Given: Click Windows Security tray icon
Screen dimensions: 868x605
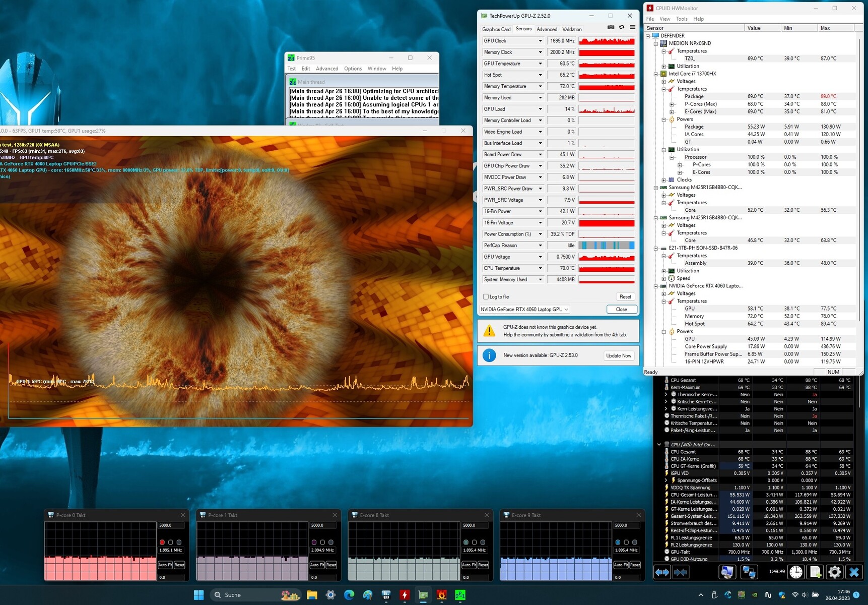Looking at the screenshot, I should pyautogui.click(x=782, y=595).
